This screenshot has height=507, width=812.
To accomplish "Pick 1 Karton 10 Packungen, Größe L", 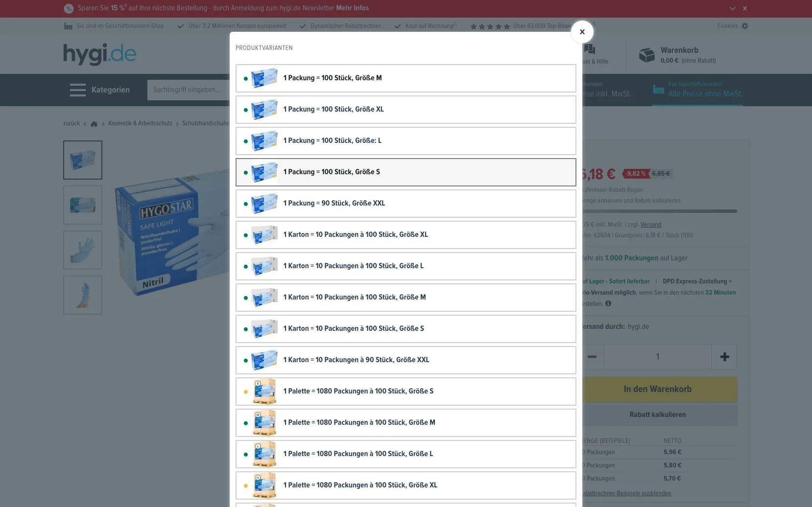I will [406, 266].
